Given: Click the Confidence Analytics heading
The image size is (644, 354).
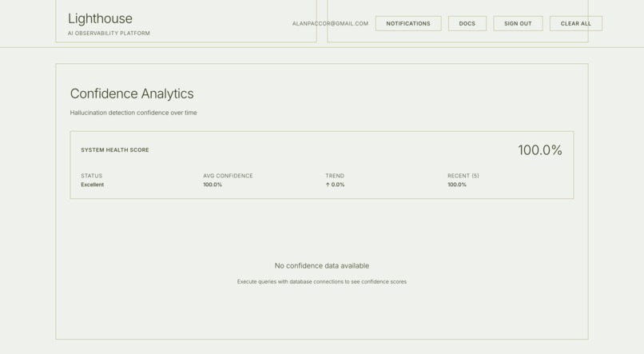Looking at the screenshot, I should click(132, 93).
